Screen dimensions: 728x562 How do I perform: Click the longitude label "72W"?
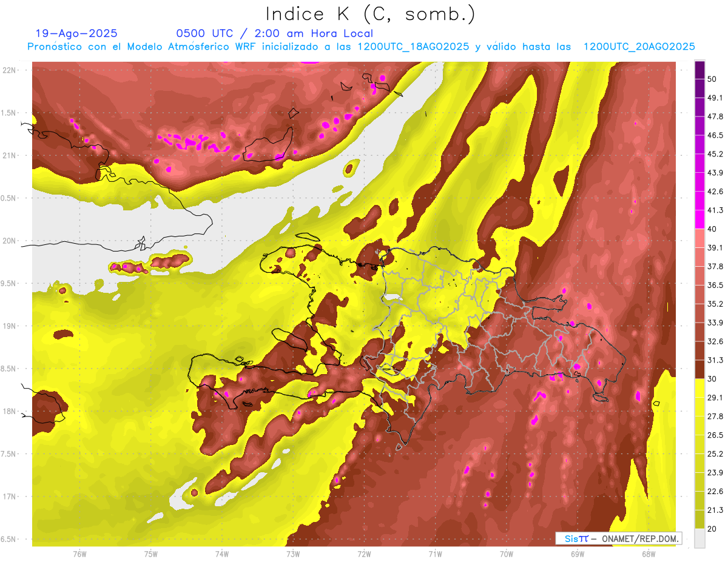(x=364, y=554)
